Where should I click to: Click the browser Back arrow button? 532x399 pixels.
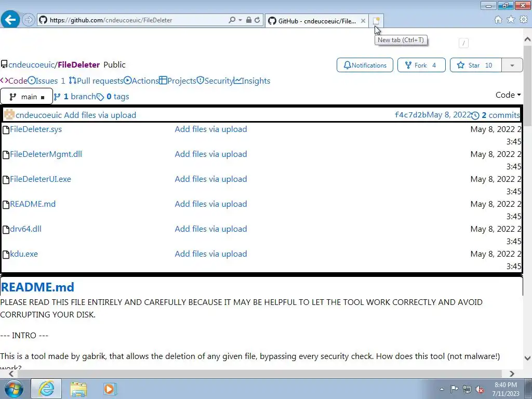tap(10, 19)
